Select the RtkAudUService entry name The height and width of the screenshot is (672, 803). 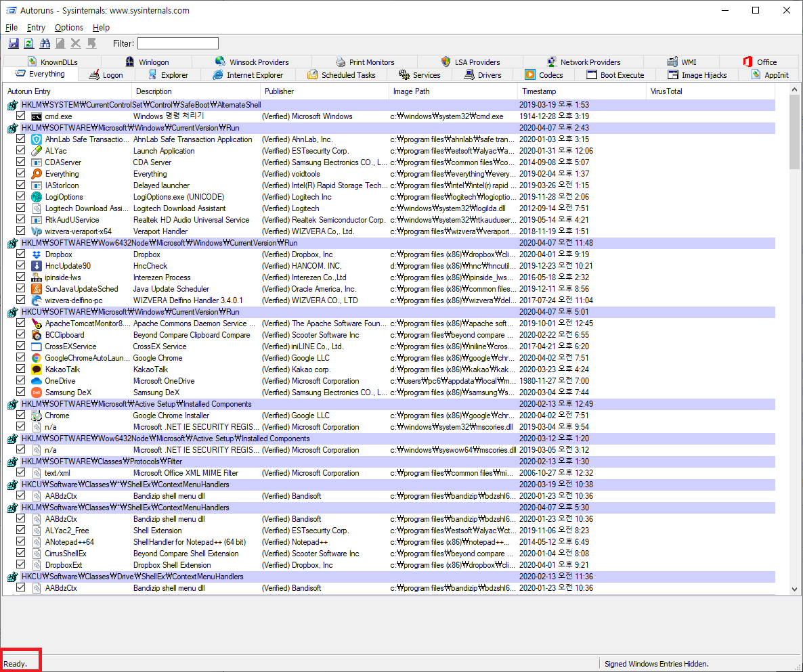72,220
